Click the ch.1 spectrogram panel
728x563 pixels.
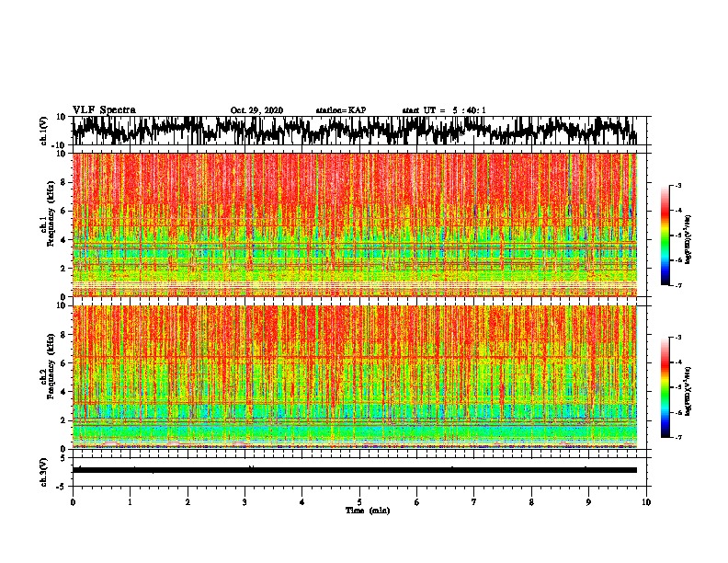tap(355, 224)
